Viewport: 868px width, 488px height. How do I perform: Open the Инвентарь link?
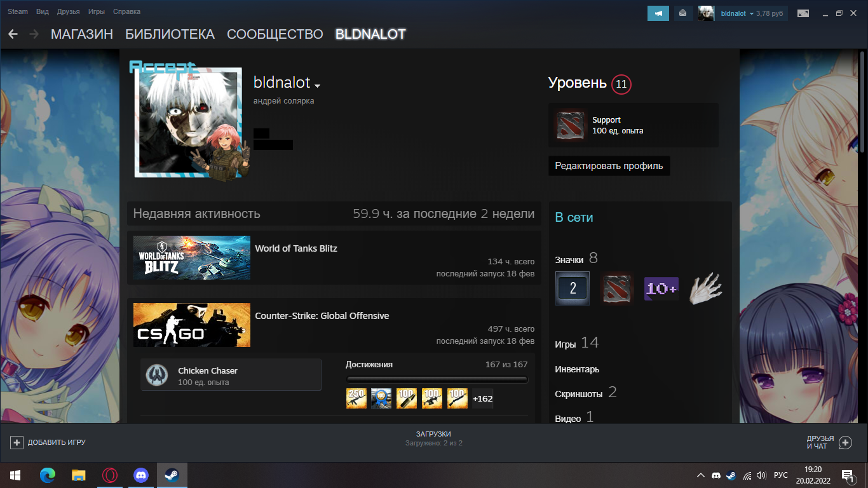click(577, 369)
